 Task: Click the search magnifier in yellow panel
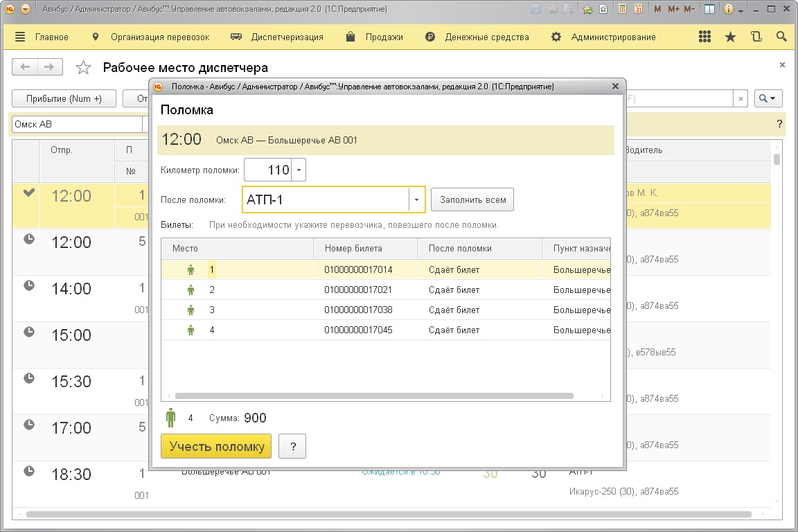pyautogui.click(x=781, y=37)
